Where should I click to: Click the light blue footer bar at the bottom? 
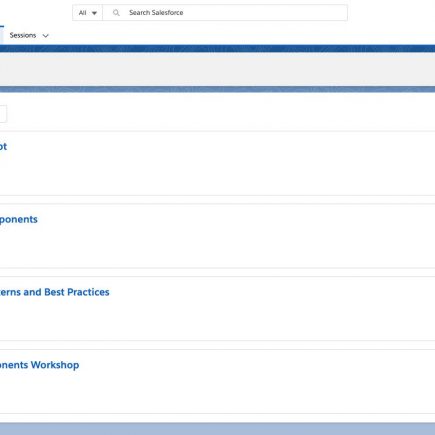pos(217,429)
